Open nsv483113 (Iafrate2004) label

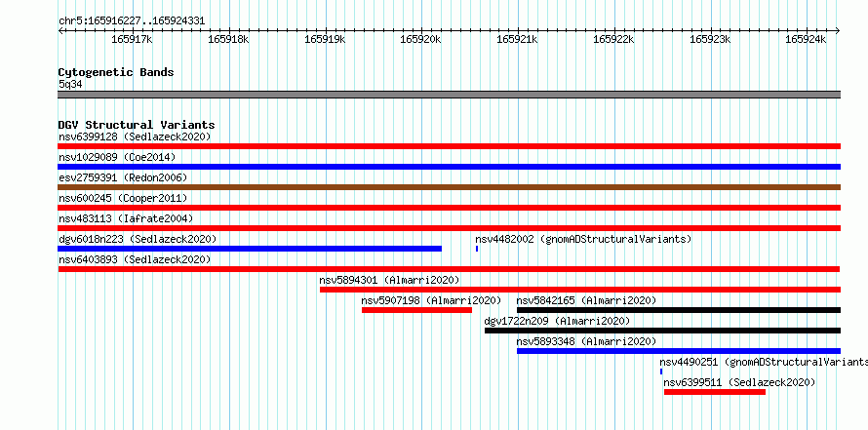click(x=126, y=218)
